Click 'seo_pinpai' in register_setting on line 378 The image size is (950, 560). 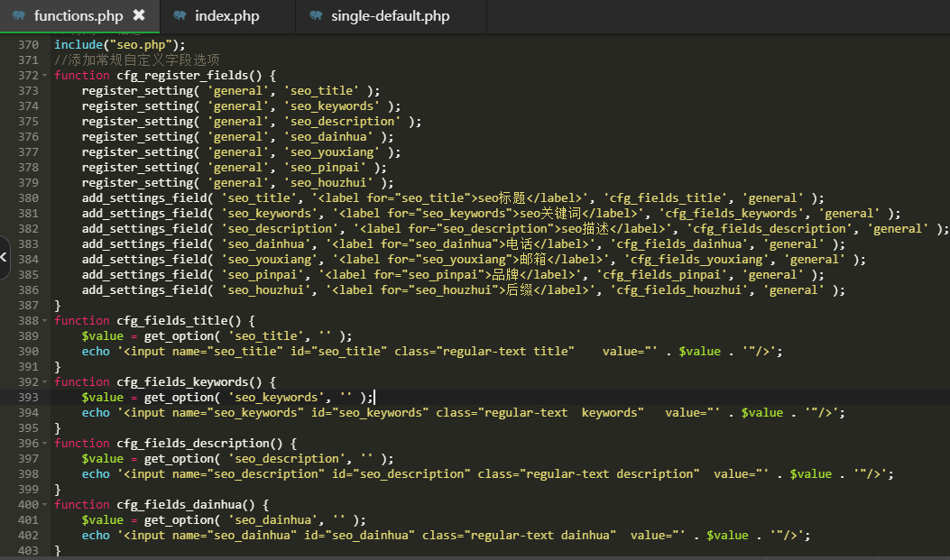click(326, 168)
